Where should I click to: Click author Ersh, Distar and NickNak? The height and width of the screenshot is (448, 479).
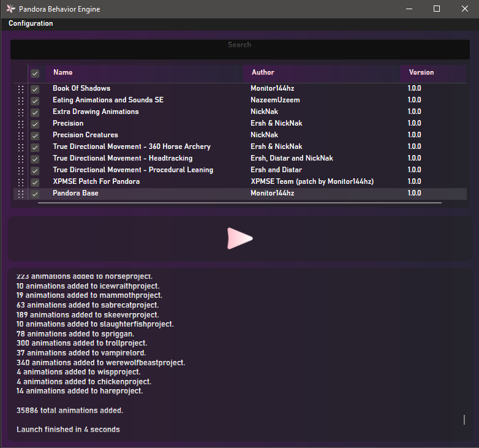(x=292, y=158)
